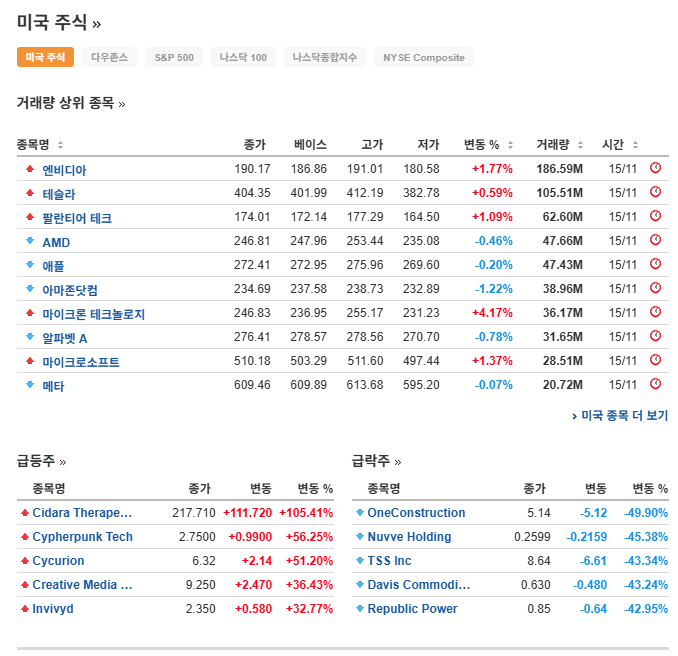The width and height of the screenshot is (678, 656).
Task: Click the clock icon in the 아마존닷컴 row
Action: [655, 288]
